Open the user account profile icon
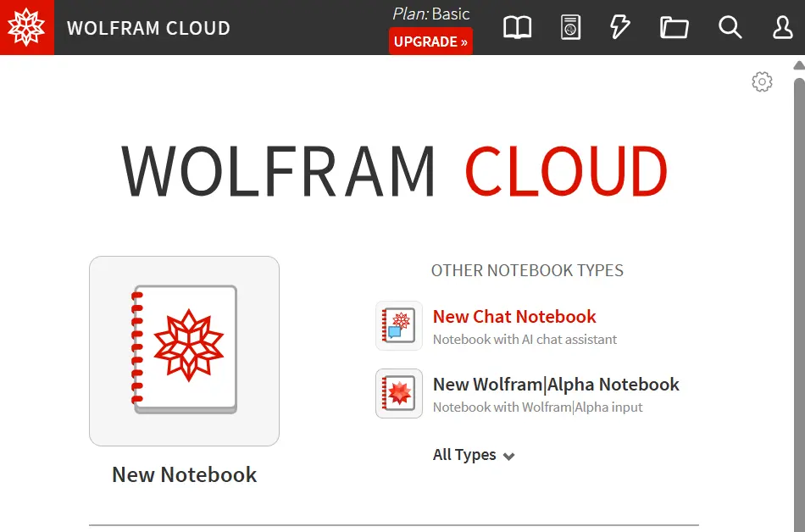 click(x=782, y=27)
